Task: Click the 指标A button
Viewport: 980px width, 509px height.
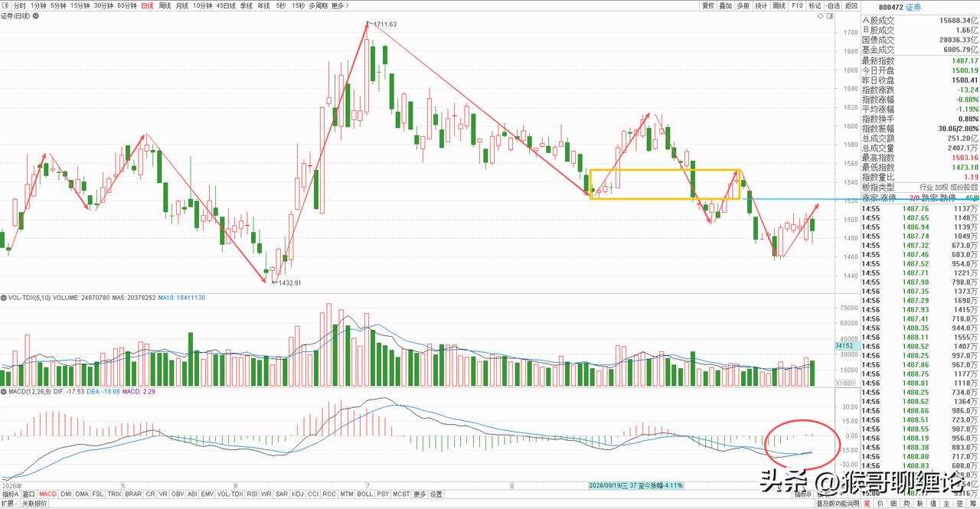Action: pyautogui.click(x=11, y=494)
